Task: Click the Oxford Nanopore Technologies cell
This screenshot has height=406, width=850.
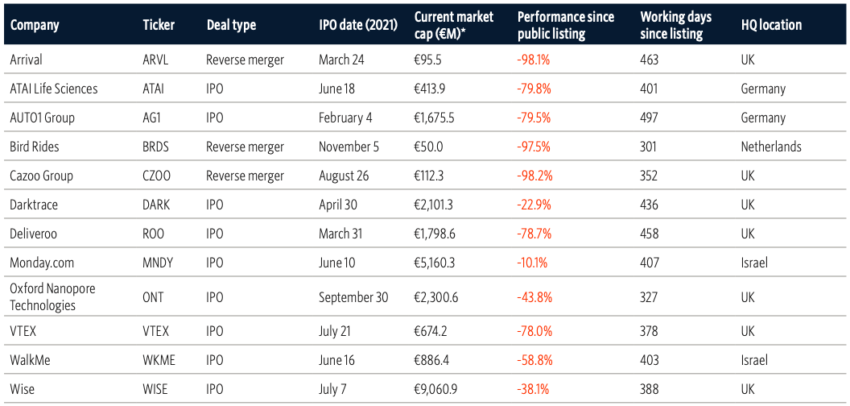Action: tap(56, 297)
